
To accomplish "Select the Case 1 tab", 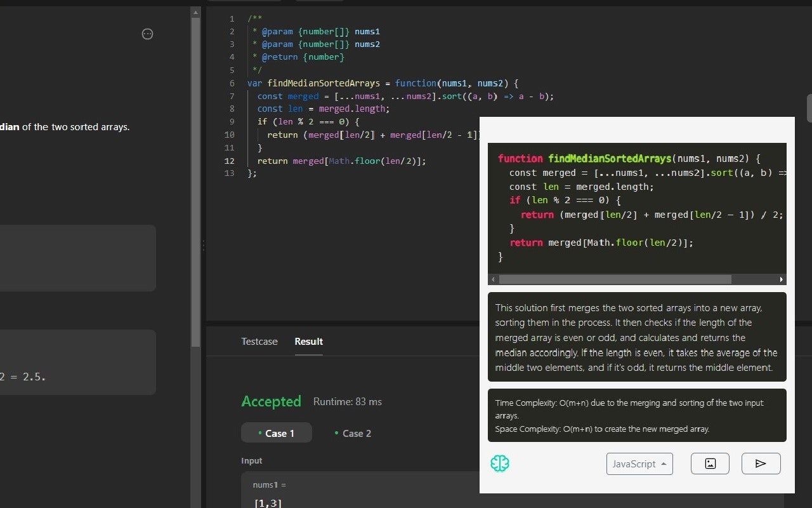I will point(277,433).
